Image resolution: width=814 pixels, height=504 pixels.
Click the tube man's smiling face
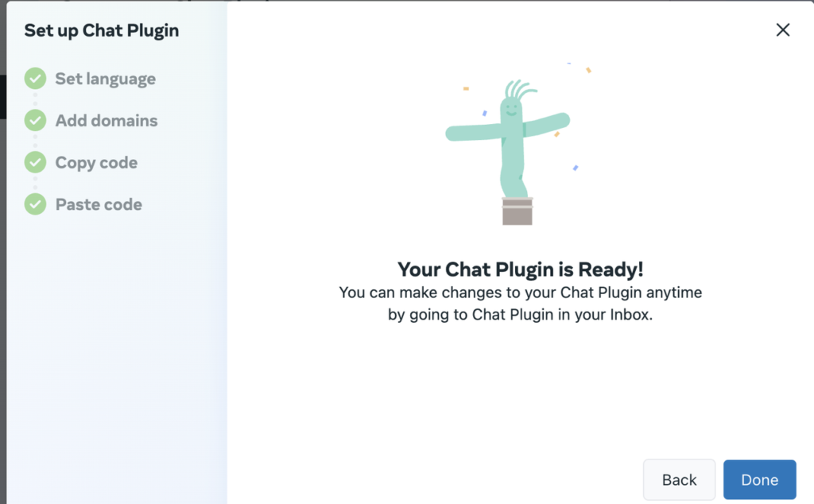pyautogui.click(x=511, y=110)
